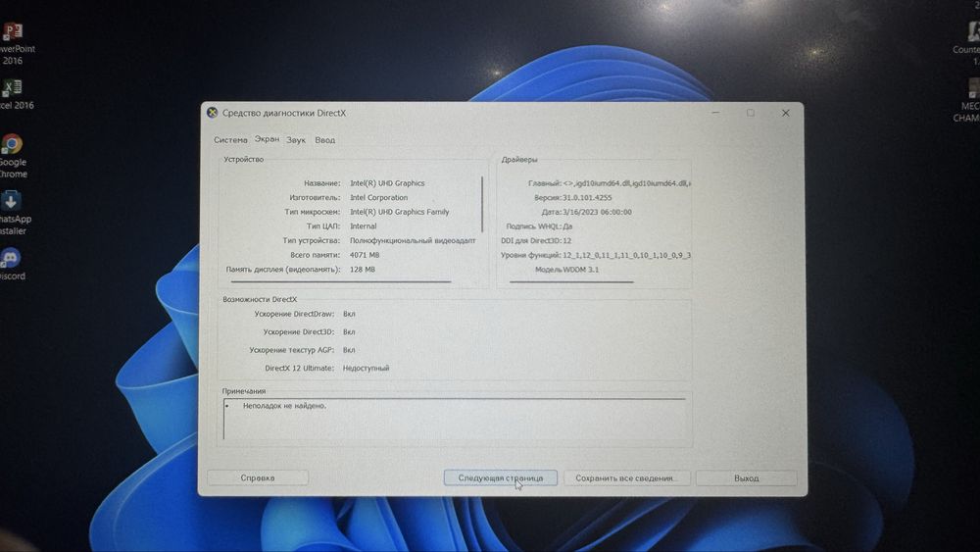Click the DirectX 12 Ultimate Недоступный value
The height and width of the screenshot is (552, 980).
point(366,369)
